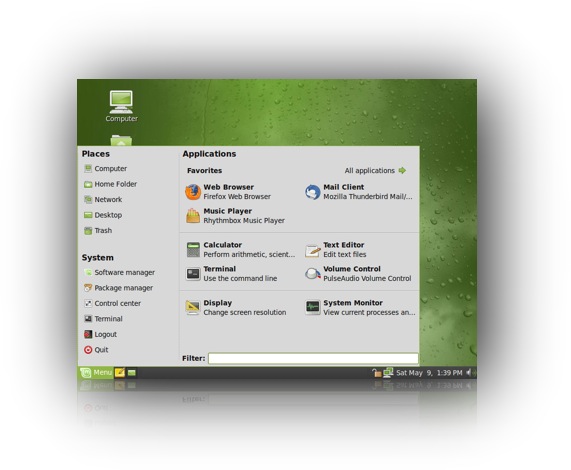Open Rhythmbox Music Player icon

pos(193,216)
